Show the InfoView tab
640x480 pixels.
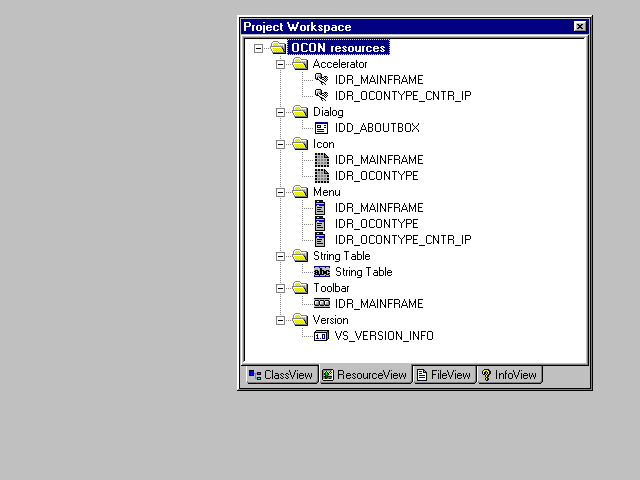pyautogui.click(x=509, y=375)
